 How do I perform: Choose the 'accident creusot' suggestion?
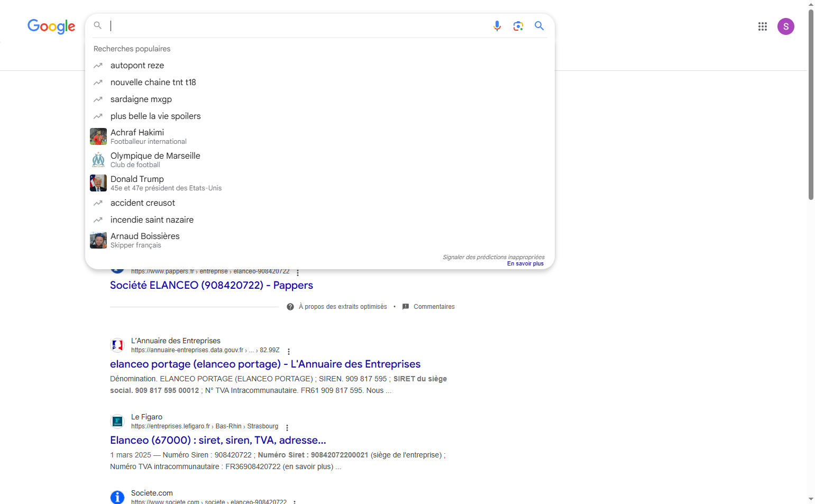[x=320, y=203]
